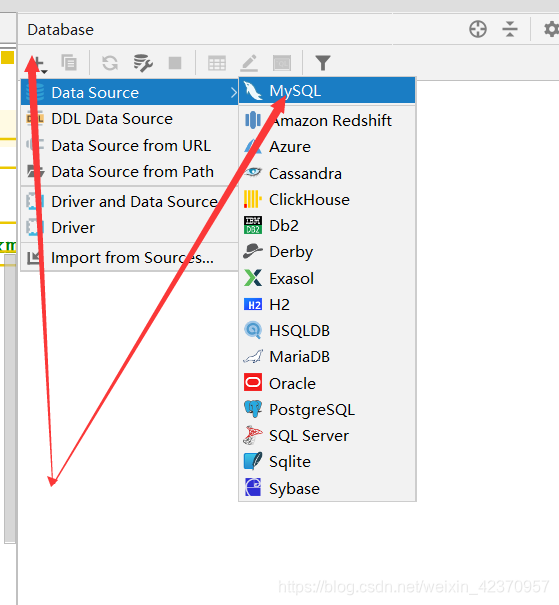Viewport: 559px width, 605px height.
Task: Click the Database panel title
Action: [x=61, y=30]
